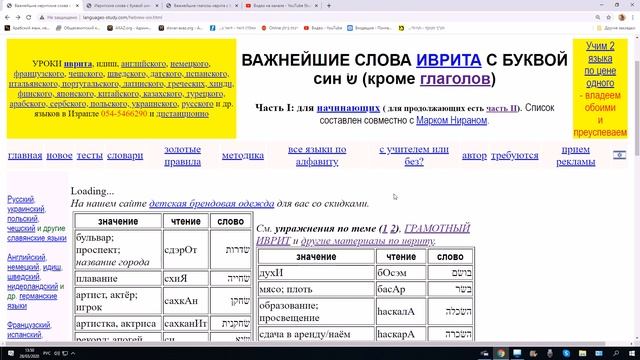
Task: Open the часть II link
Action: tap(501, 108)
